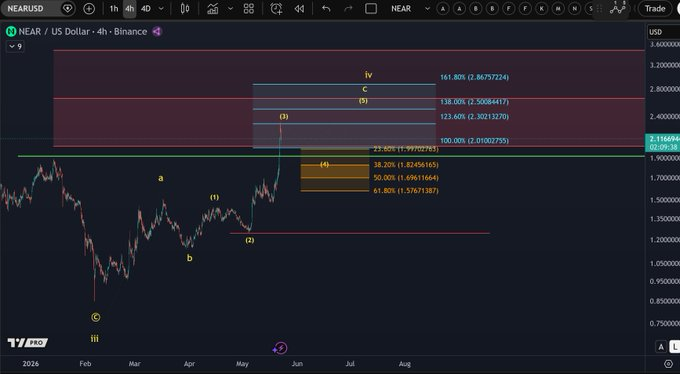Expand the NEAR layout name dropdown
Screen dimensions: 680x374
[x=428, y=9]
